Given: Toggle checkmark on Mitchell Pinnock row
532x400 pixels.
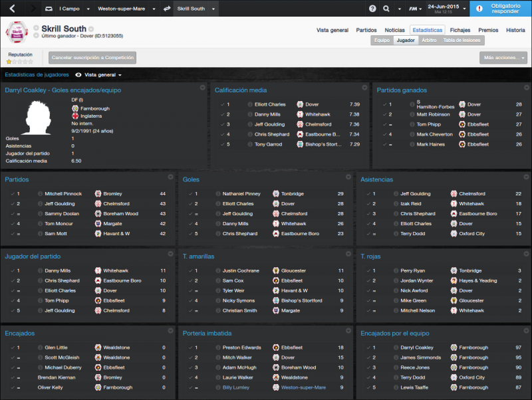Looking at the screenshot, I should coord(13,194).
